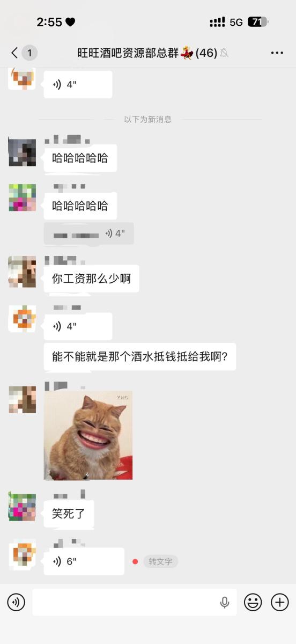Viewport: 296px width, 644px height.
Task: Tap the red unread dot on voice message
Action: 135,561
